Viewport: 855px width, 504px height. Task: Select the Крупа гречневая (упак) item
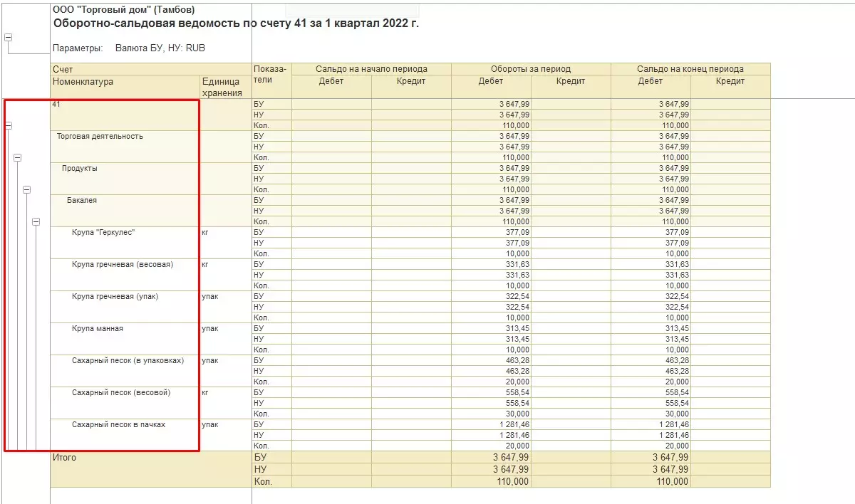coord(115,296)
